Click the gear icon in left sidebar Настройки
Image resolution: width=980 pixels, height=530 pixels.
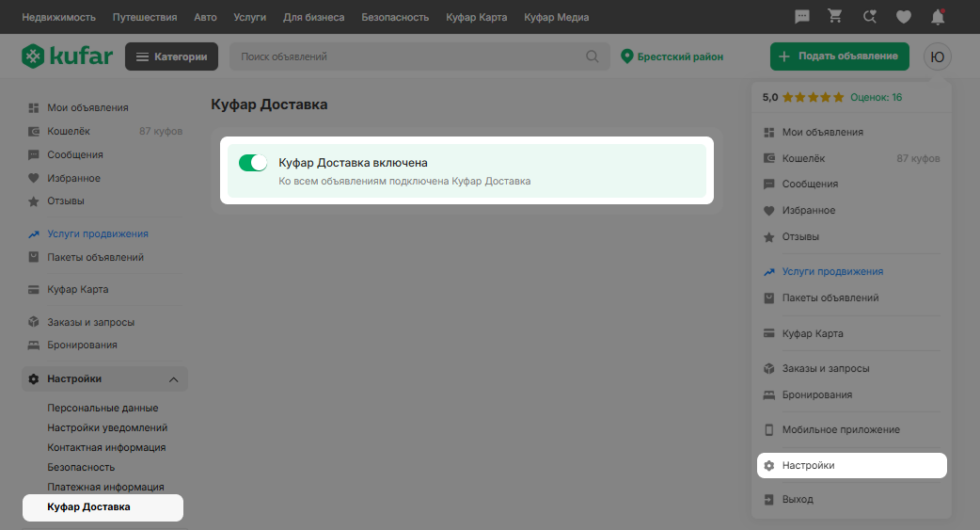pos(34,378)
